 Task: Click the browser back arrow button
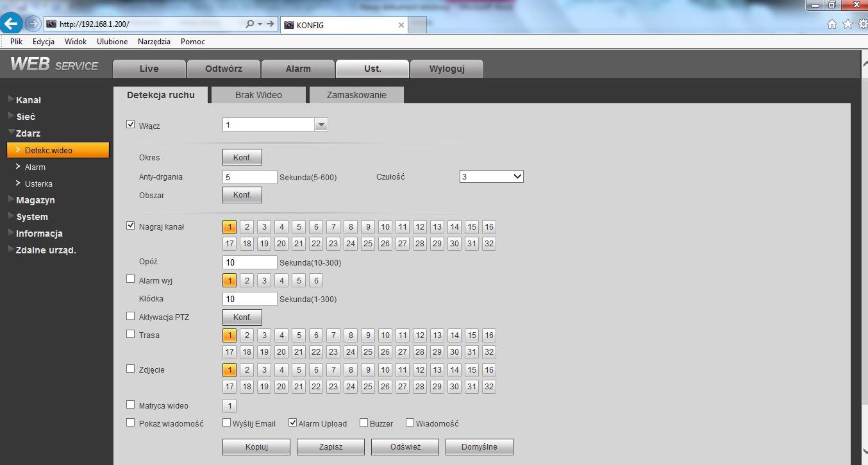(12, 24)
